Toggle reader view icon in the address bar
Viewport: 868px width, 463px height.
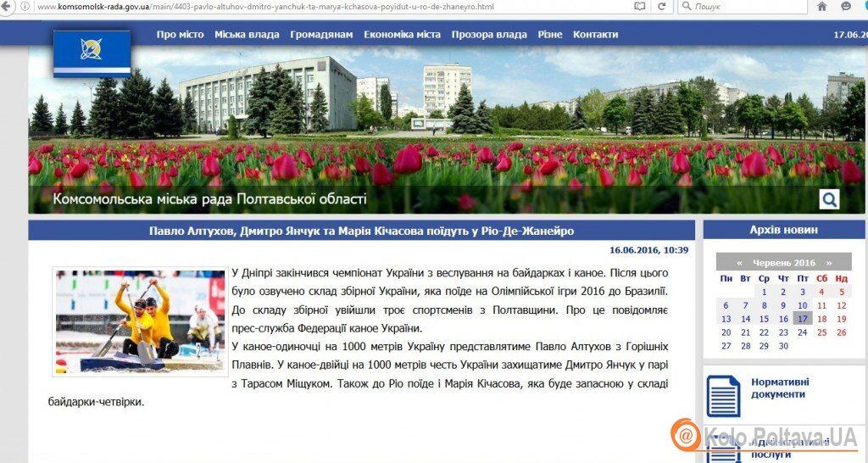coord(640,7)
